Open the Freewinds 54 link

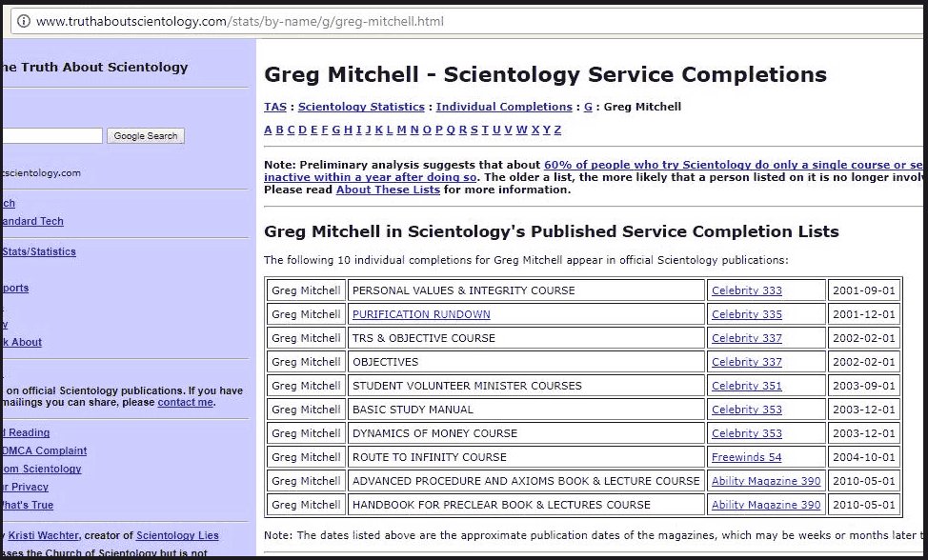(x=746, y=457)
